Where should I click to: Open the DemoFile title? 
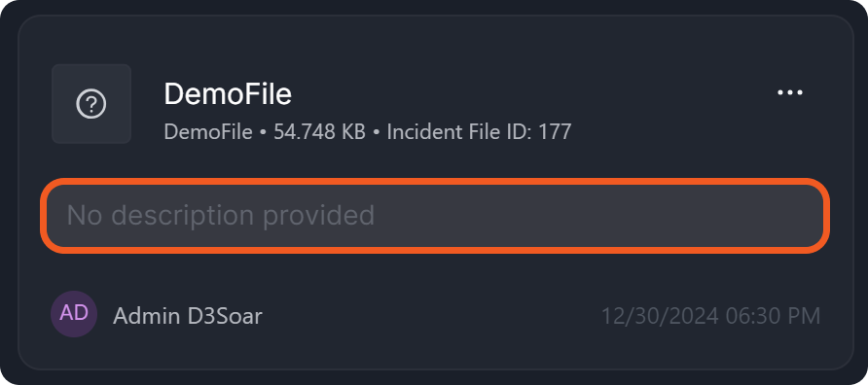click(228, 94)
